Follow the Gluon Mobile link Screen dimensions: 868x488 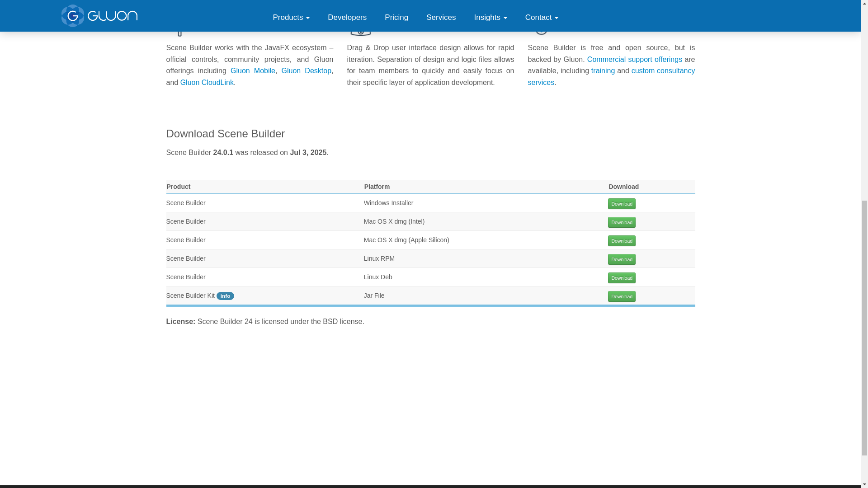253,71
